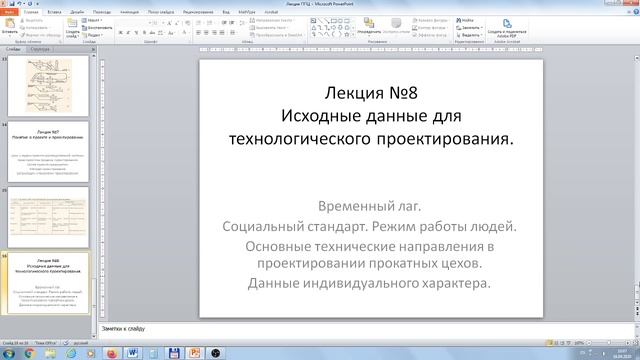Screen dimensions: 640x360
Task: Click the Save icon in quick access toolbar
Action: coord(12,4)
